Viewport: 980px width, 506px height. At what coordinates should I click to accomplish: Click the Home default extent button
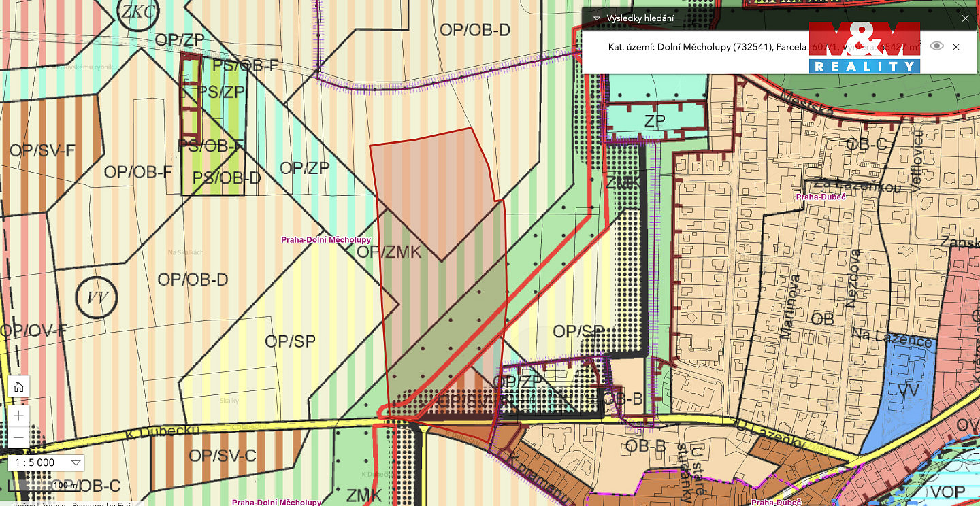click(x=18, y=387)
